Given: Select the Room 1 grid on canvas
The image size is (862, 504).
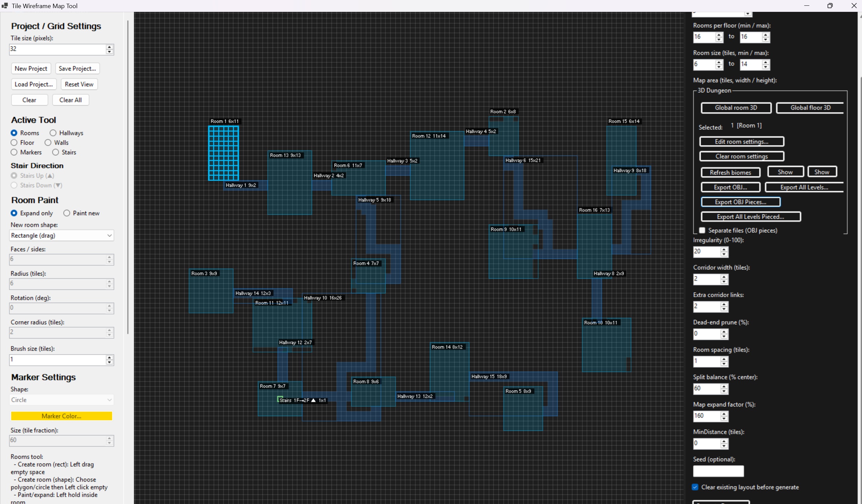Looking at the screenshot, I should click(223, 153).
